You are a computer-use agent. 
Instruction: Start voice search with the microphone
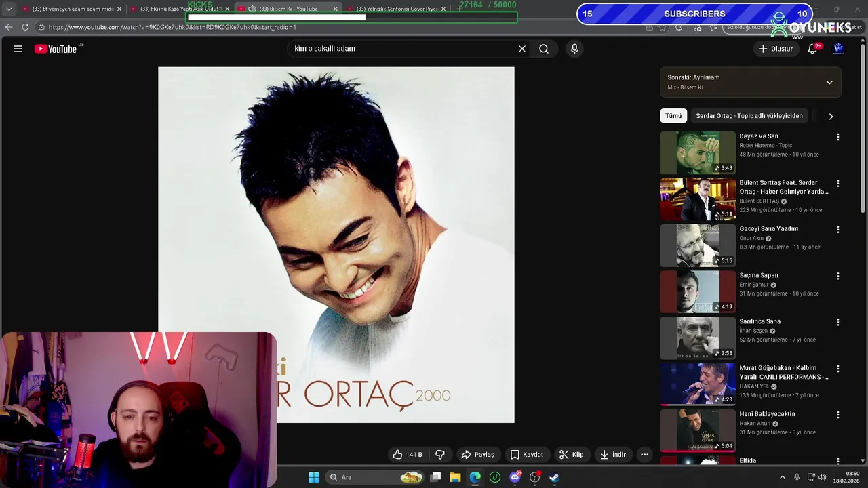click(x=574, y=49)
